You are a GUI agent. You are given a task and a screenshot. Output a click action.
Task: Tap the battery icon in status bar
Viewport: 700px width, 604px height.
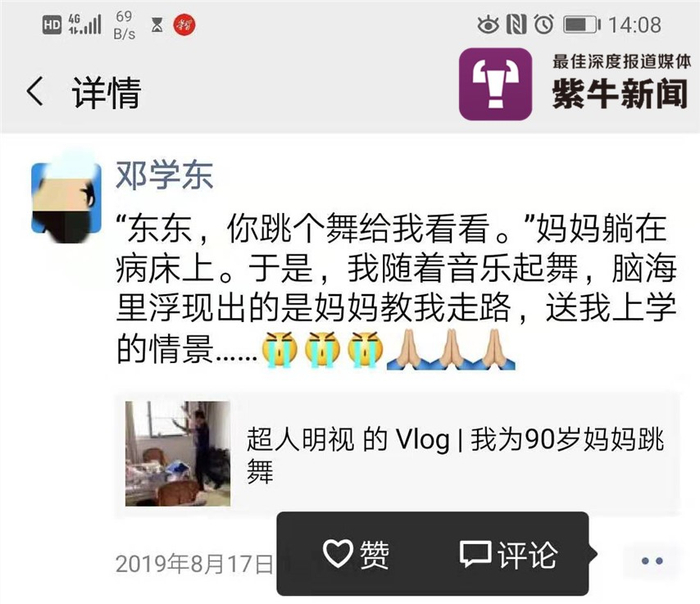[x=582, y=25]
